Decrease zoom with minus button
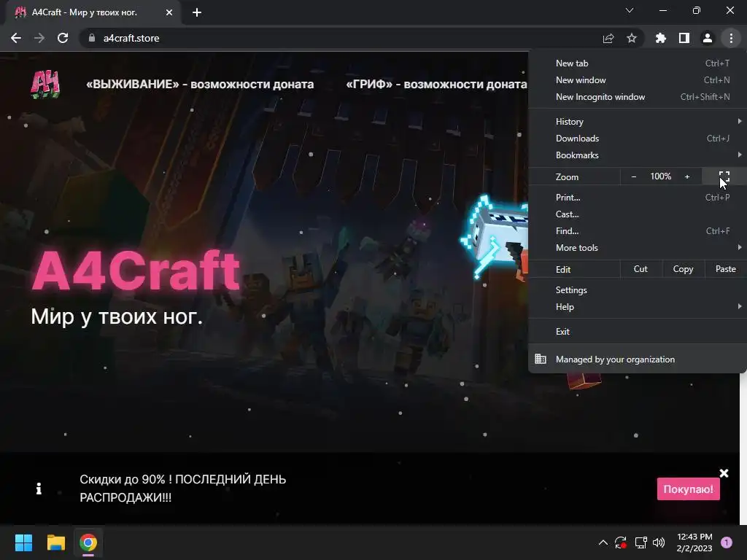The image size is (747, 560). coord(634,176)
